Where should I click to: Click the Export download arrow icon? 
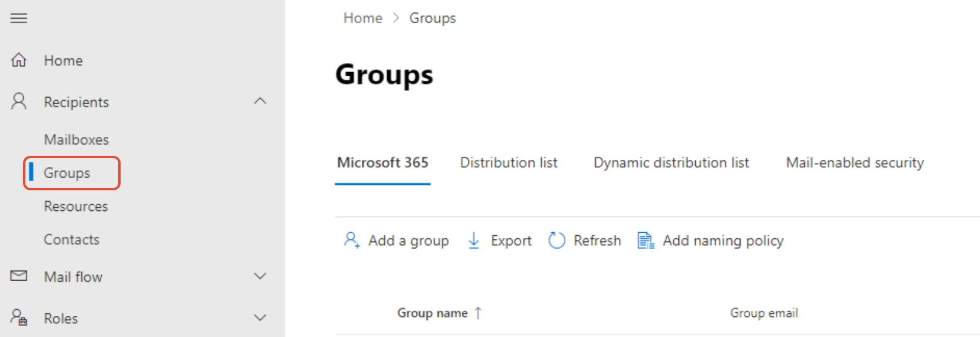pyautogui.click(x=474, y=241)
